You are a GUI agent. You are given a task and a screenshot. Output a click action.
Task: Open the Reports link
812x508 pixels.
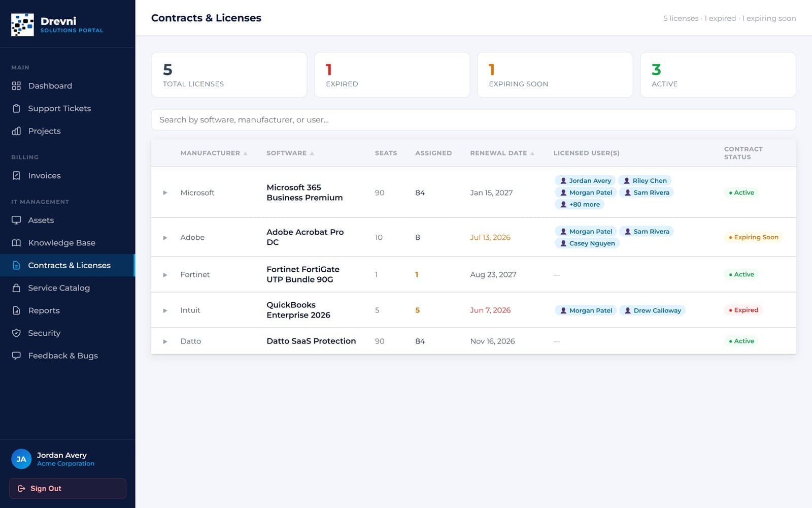point(67,310)
